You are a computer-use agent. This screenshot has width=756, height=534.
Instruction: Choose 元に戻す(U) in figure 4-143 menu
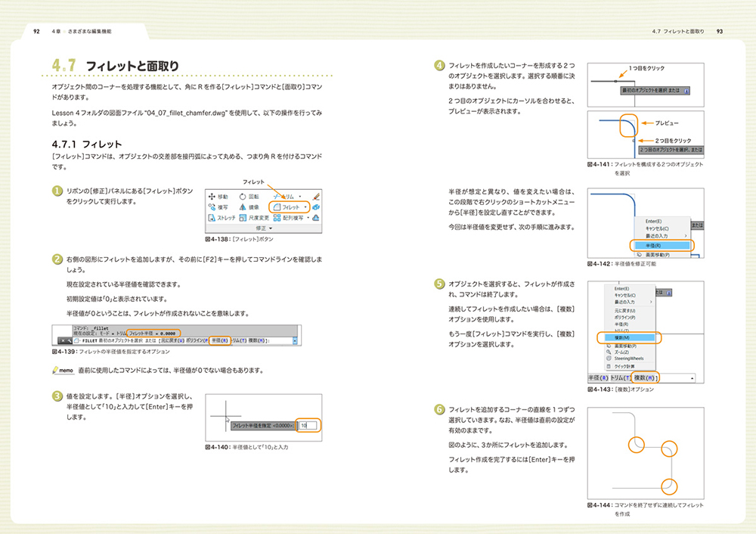click(624, 311)
